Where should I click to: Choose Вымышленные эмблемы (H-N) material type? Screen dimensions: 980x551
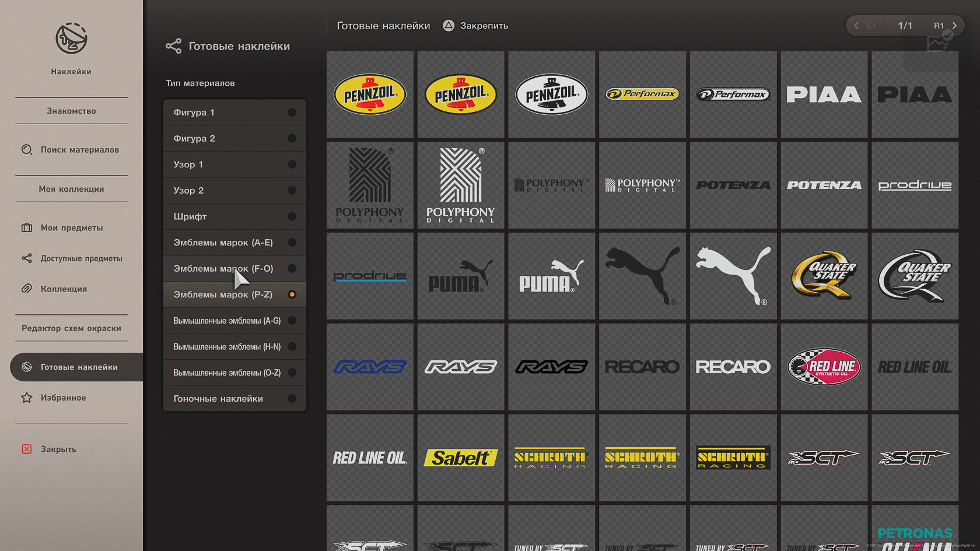(235, 346)
